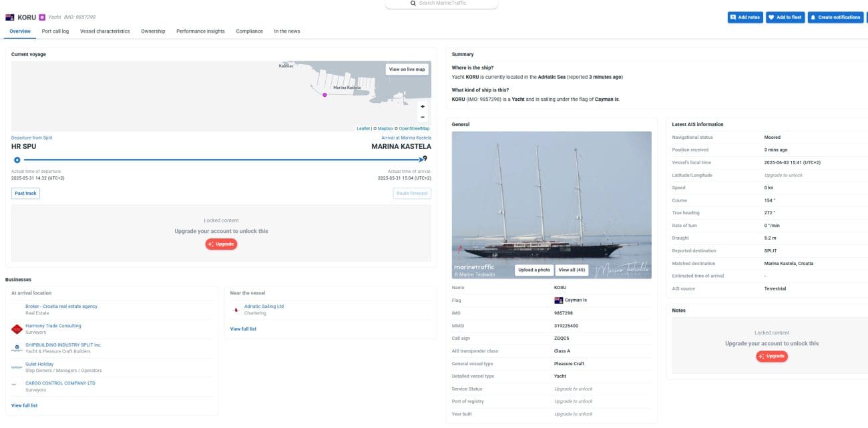Click the purple yacht type badge near KORU
This screenshot has width=868, height=428.
(42, 17)
